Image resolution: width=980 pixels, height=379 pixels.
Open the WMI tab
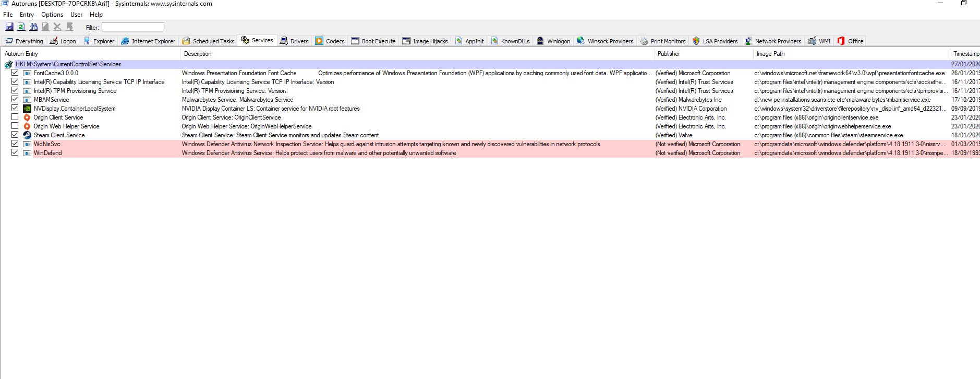pyautogui.click(x=819, y=41)
